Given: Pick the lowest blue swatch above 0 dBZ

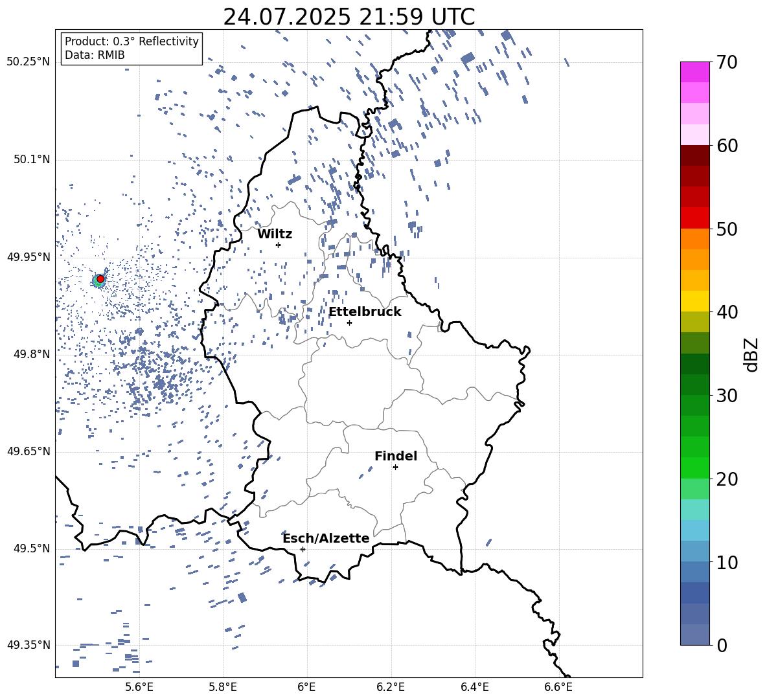Looking at the screenshot, I should click(694, 635).
